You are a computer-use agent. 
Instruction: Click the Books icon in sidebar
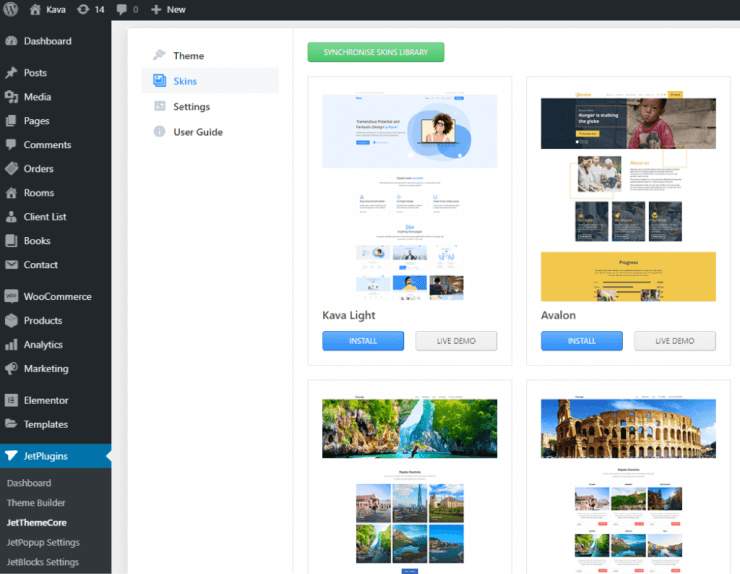coord(11,241)
